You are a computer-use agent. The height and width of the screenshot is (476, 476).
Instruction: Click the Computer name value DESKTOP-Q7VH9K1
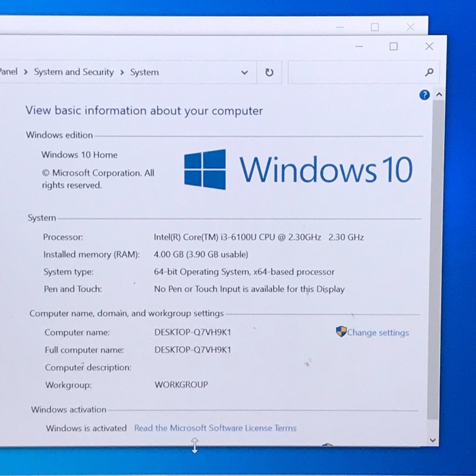[x=192, y=332]
